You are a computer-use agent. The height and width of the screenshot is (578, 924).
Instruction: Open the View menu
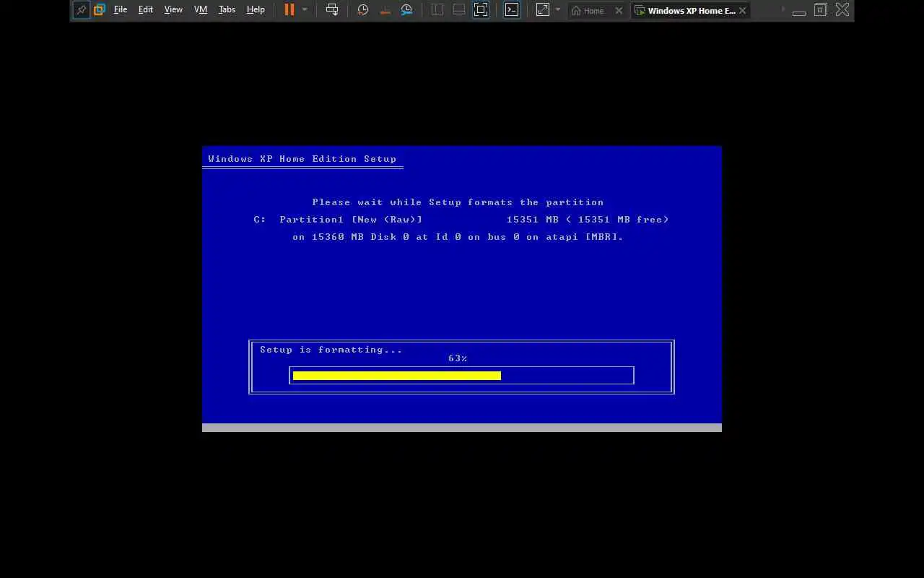click(x=173, y=10)
